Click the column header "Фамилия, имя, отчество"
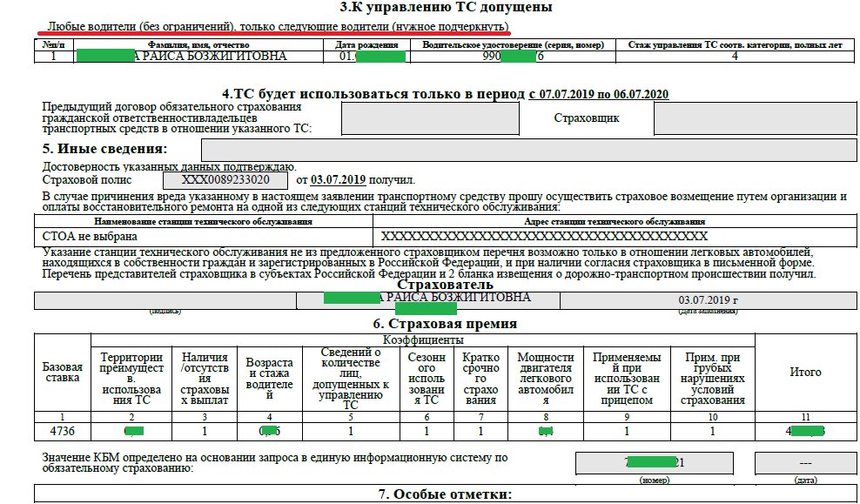 point(198,45)
